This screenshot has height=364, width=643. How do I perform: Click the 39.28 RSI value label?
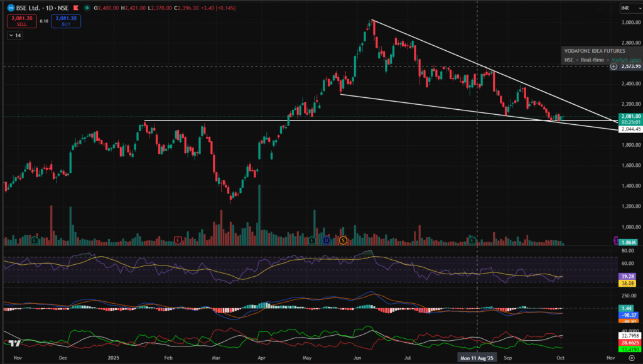(629, 276)
